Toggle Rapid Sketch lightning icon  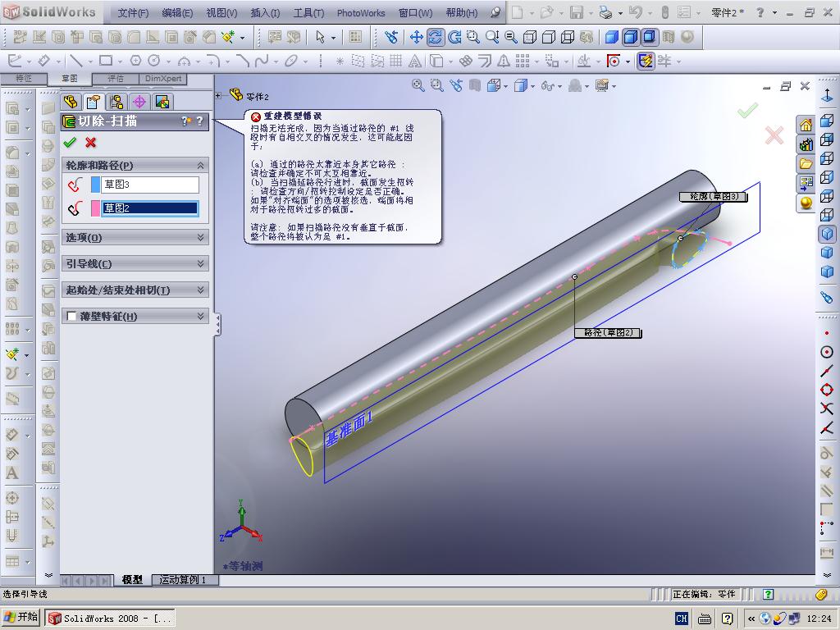click(x=645, y=61)
